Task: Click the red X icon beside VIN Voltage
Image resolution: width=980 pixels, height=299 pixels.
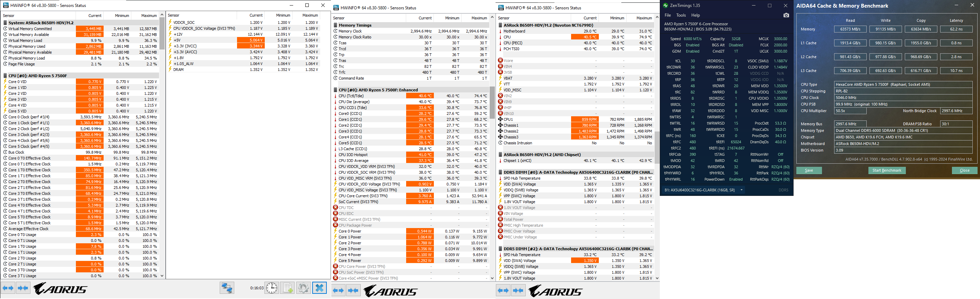Action: [x=500, y=214]
